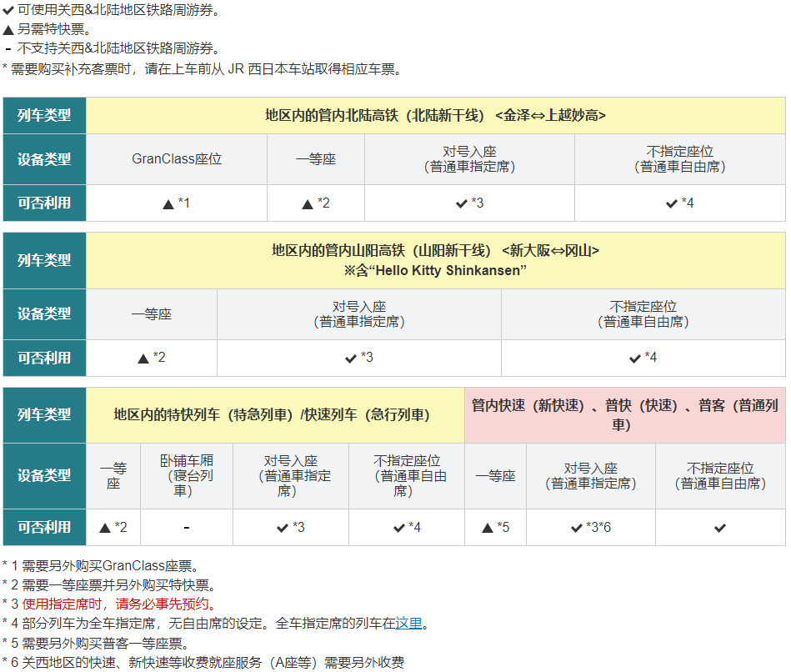This screenshot has width=791, height=672.
Task: Click the last checkmark without footnote number
Action: tap(720, 528)
